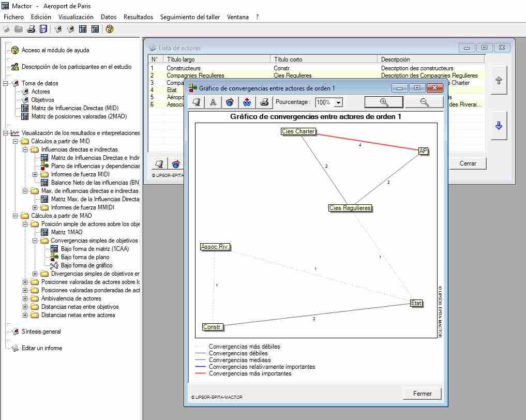
Task: Zoom in on the convergence graph
Action: [384, 102]
